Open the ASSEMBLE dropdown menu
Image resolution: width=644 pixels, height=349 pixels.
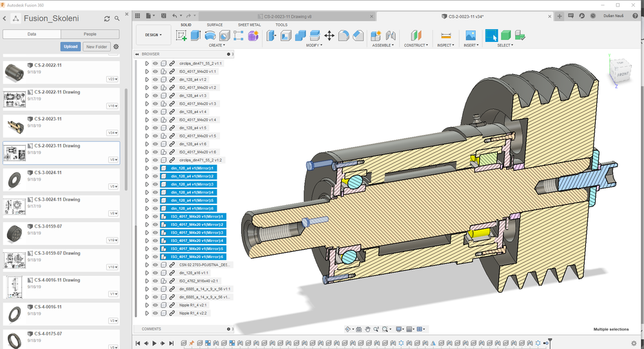point(383,45)
